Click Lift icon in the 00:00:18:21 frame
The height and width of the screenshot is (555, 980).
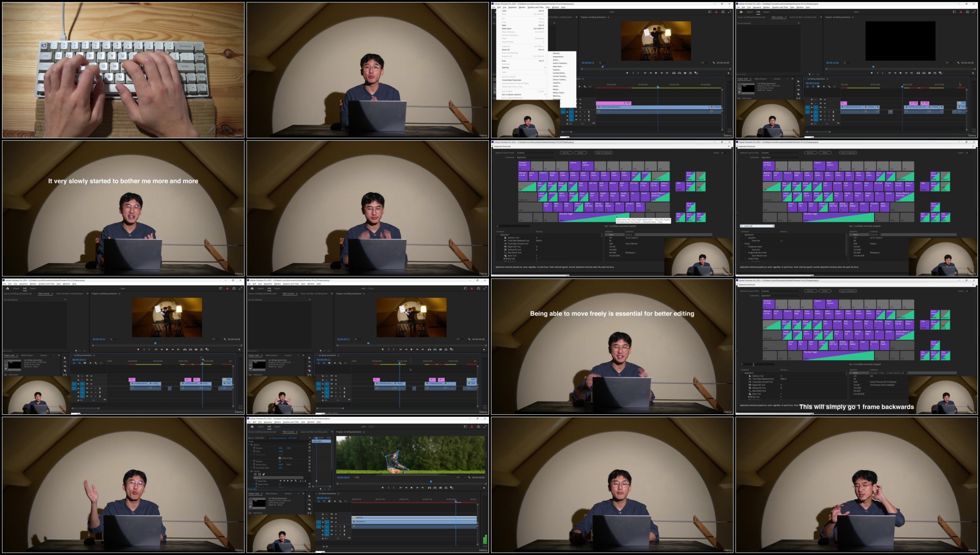[x=185, y=350]
